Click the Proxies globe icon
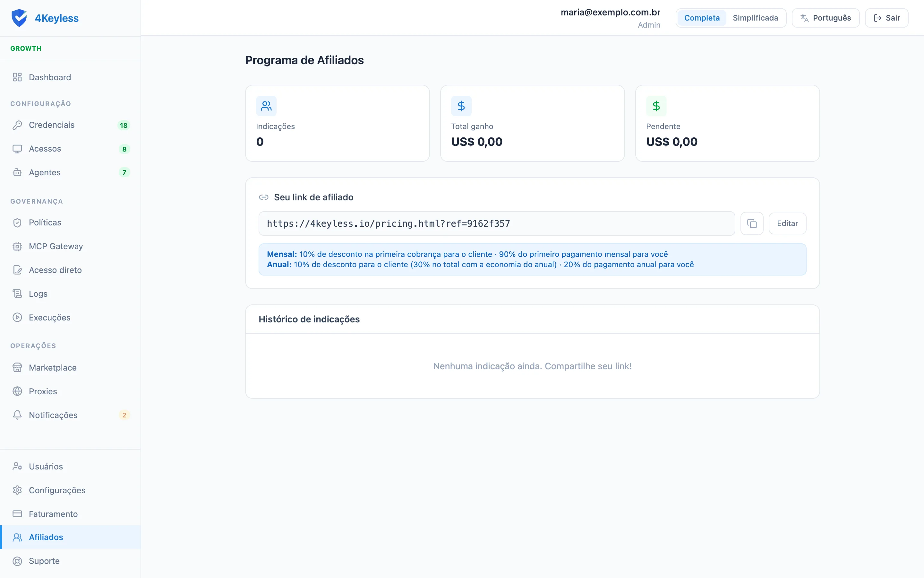Image resolution: width=924 pixels, height=578 pixels. point(17,391)
